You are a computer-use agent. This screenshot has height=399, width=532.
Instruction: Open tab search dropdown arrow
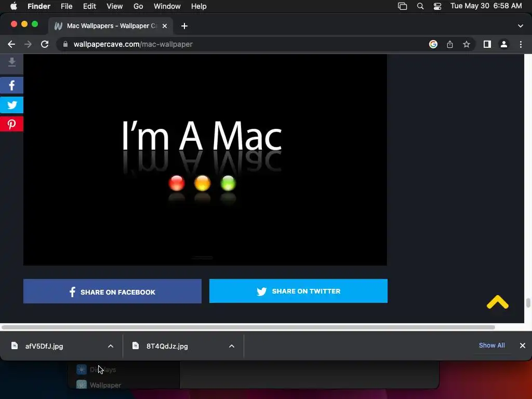[x=521, y=26]
